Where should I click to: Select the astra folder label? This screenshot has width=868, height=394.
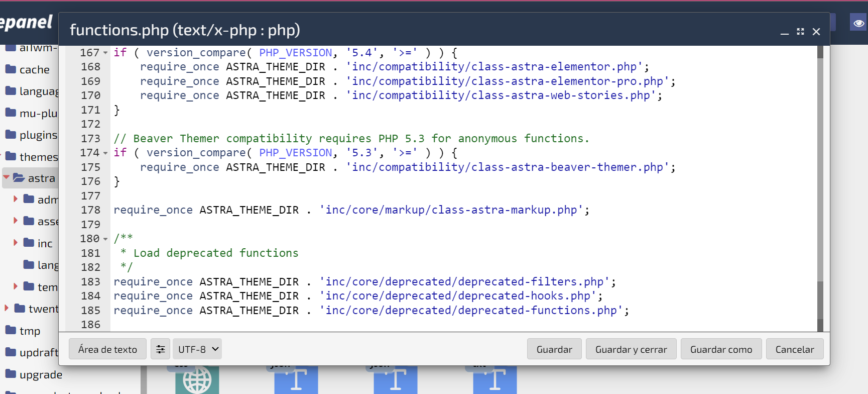41,178
